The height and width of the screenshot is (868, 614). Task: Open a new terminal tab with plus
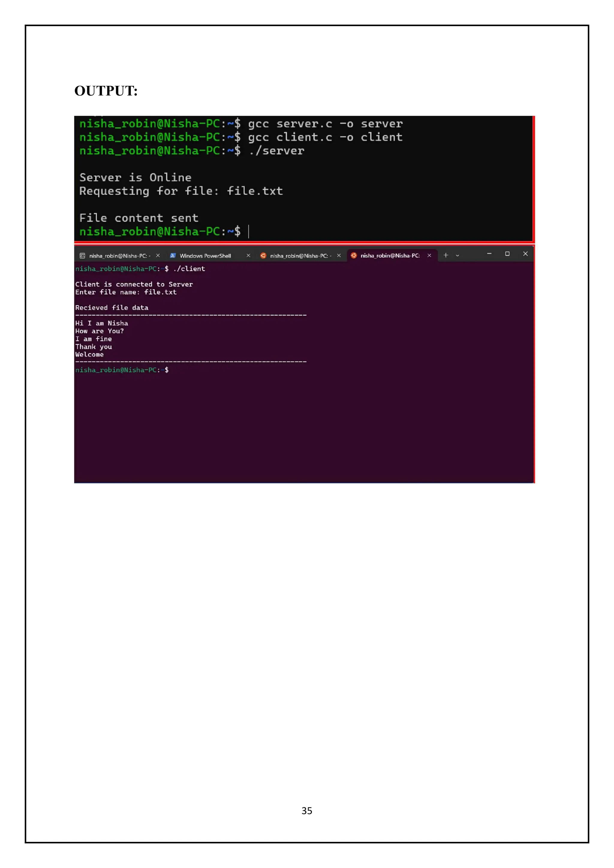446,256
